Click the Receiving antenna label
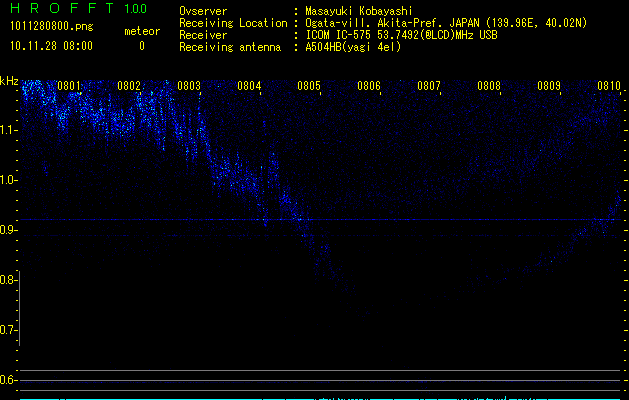629x400 pixels. click(x=230, y=47)
